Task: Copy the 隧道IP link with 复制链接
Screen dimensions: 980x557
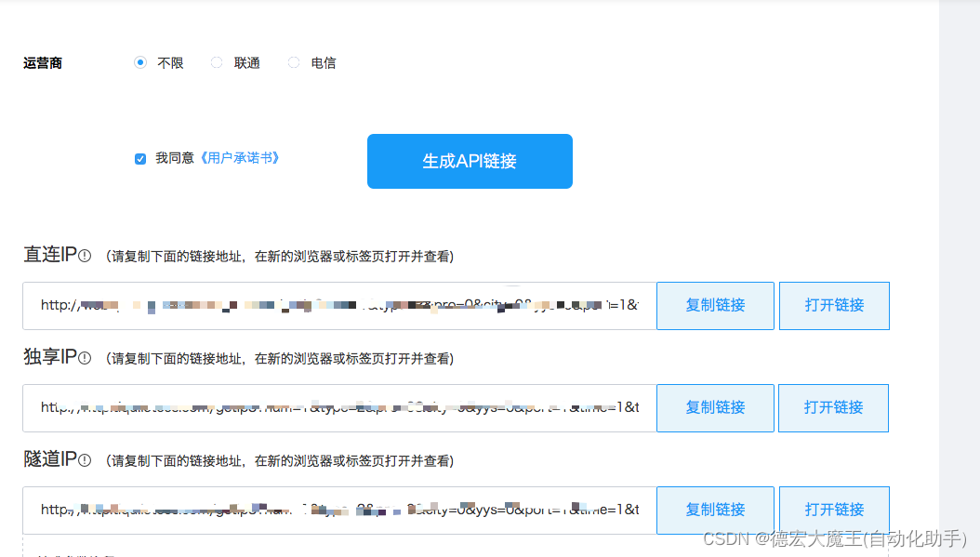Action: [x=715, y=510]
